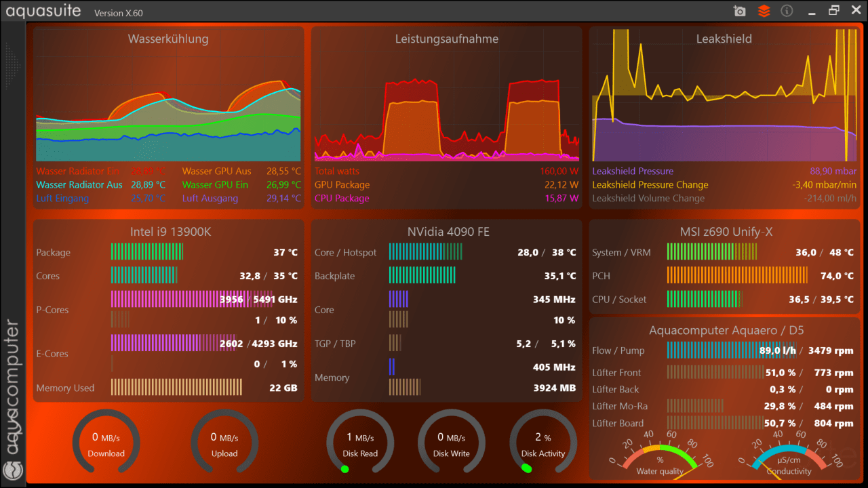Click the Memory Used bar graph
This screenshot has width=868, height=488.
(176, 387)
